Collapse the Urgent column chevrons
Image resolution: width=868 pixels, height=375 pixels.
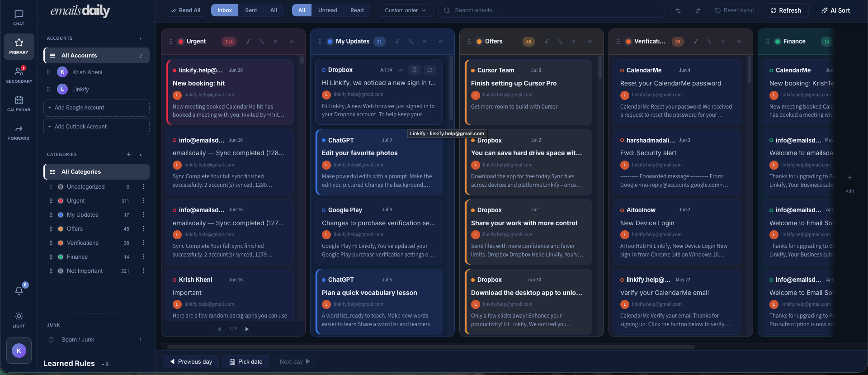pyautogui.click(x=292, y=42)
